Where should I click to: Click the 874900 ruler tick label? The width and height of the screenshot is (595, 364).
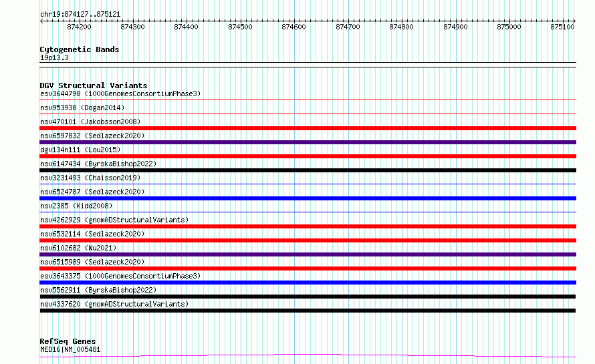(x=455, y=27)
